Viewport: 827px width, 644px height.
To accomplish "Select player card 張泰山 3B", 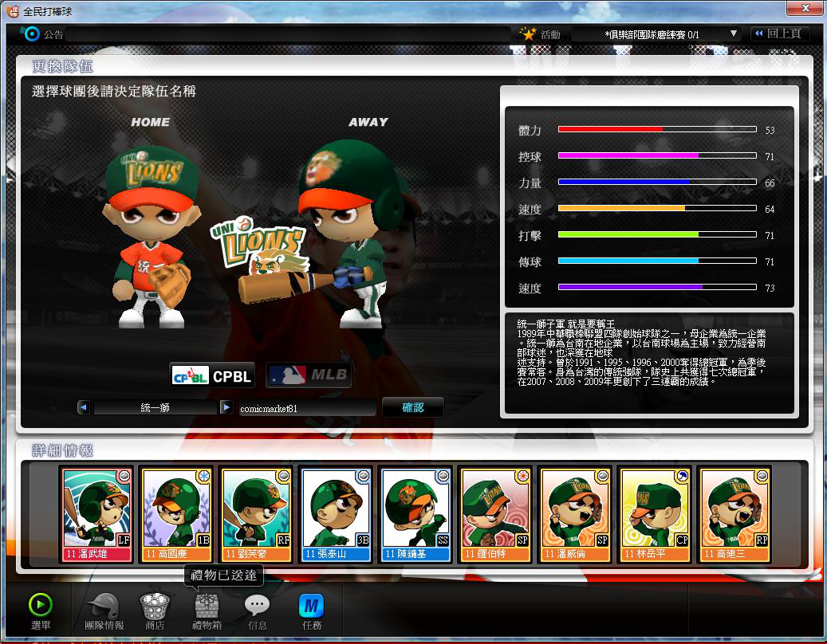I will [x=336, y=514].
